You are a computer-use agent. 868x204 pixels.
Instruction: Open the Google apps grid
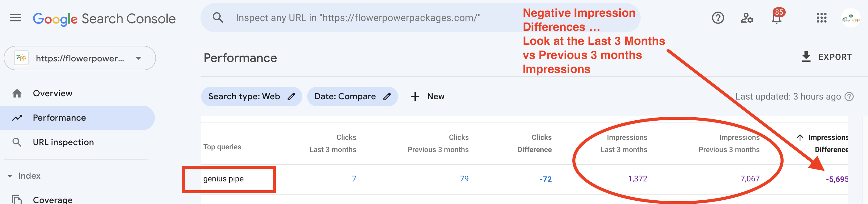click(821, 18)
